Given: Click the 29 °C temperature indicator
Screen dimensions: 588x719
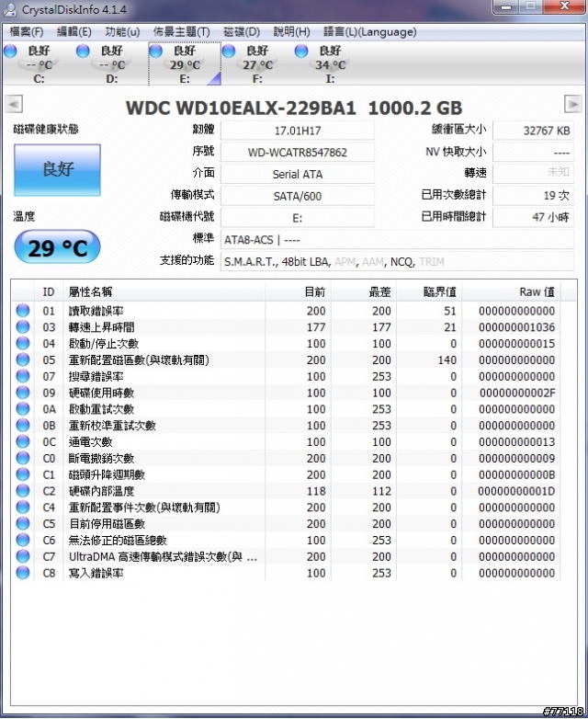Looking at the screenshot, I should [x=57, y=247].
